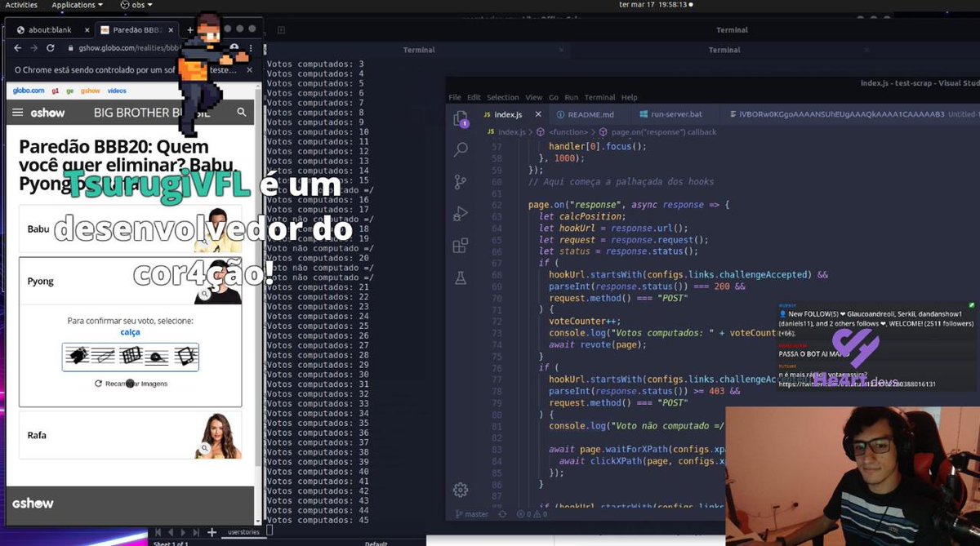980x546 pixels.
Task: Open the Manage gear icon in VS Code
Action: [x=461, y=490]
